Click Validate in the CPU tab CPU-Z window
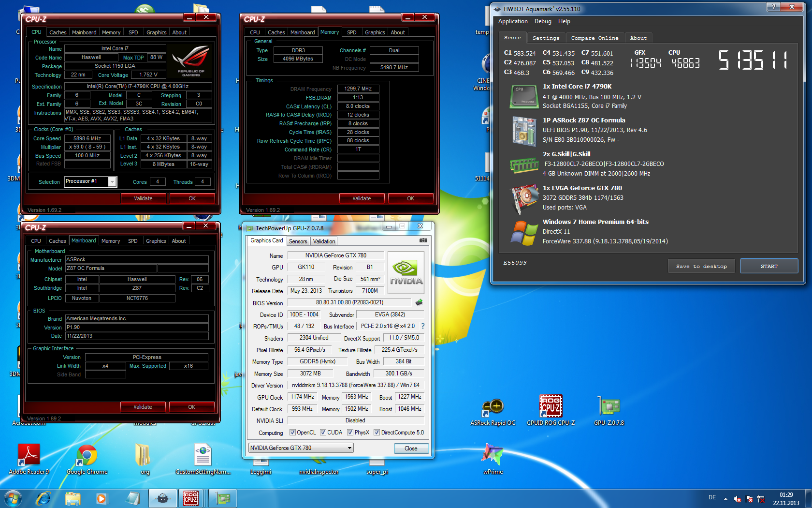 click(x=143, y=198)
